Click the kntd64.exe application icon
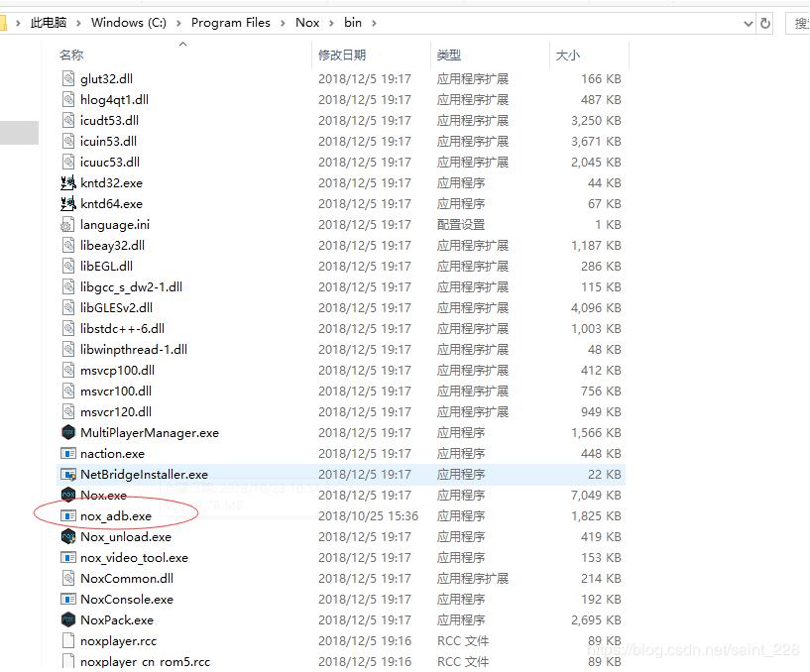The height and width of the screenshot is (672, 810). [x=68, y=203]
